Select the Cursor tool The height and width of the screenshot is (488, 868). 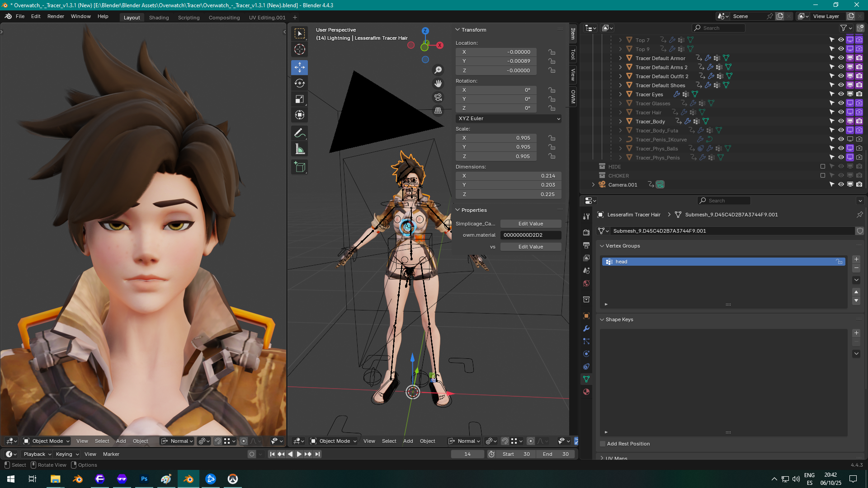[299, 49]
